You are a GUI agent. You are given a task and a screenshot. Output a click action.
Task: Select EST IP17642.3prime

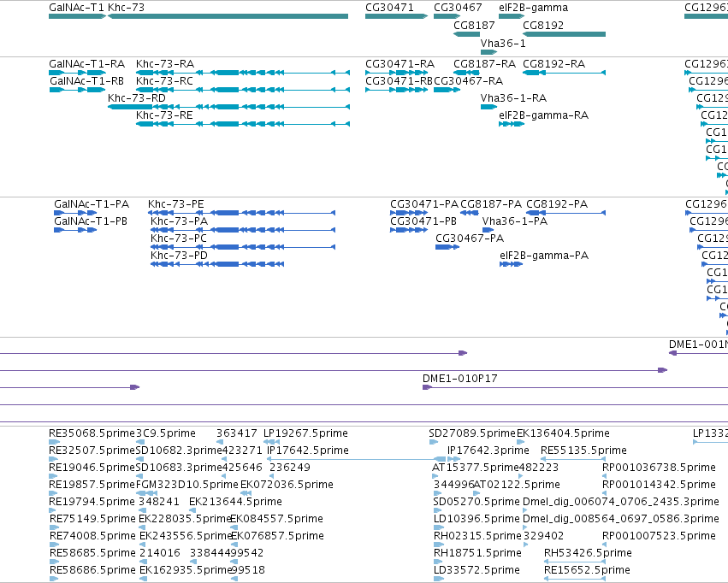coord(454,459)
